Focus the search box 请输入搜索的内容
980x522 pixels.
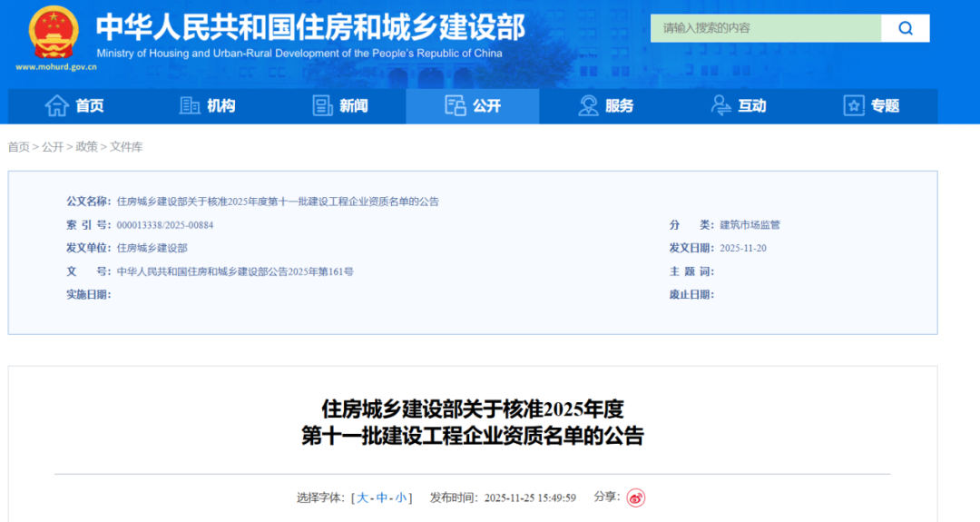765,28
